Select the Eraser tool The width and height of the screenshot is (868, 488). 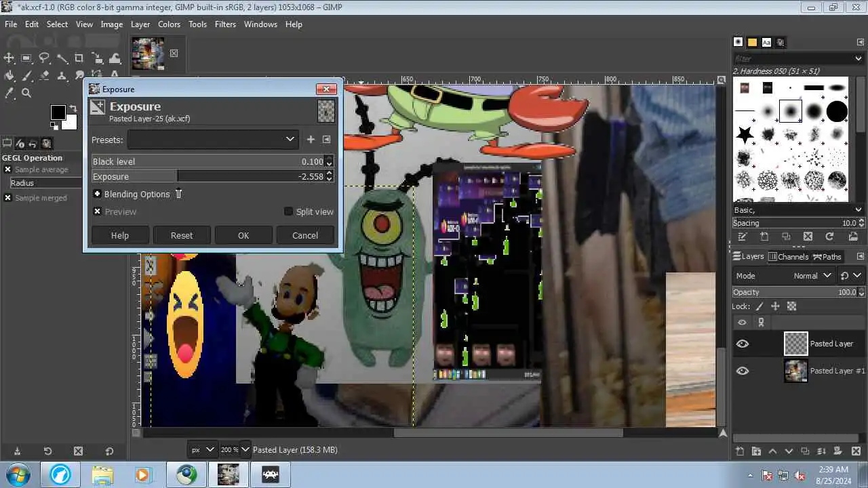(x=44, y=76)
